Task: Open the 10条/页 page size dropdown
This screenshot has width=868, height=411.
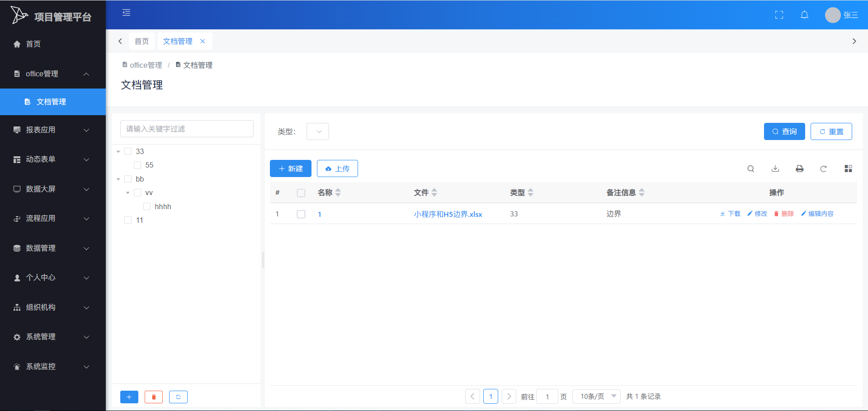Action: point(597,397)
